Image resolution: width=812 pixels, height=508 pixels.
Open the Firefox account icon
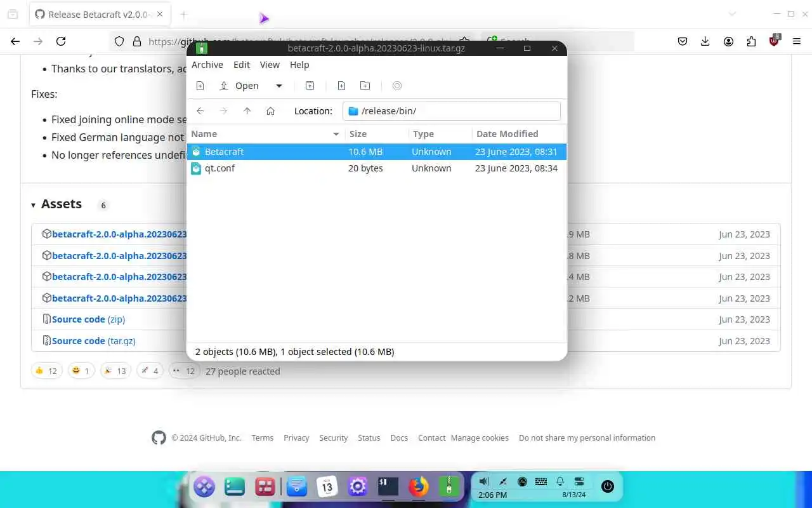pos(728,41)
